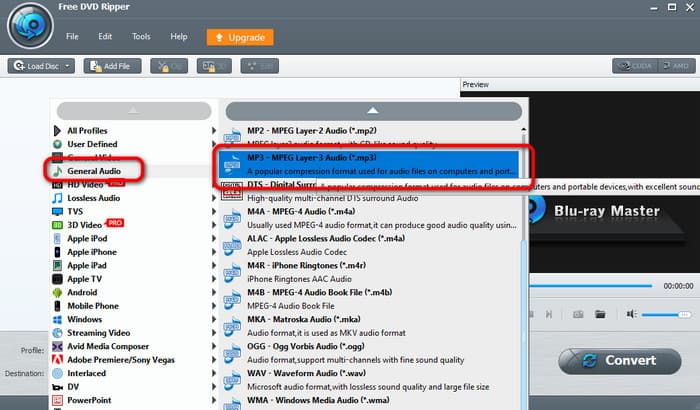Choose DTS Digital Surround Audio format

(371, 191)
